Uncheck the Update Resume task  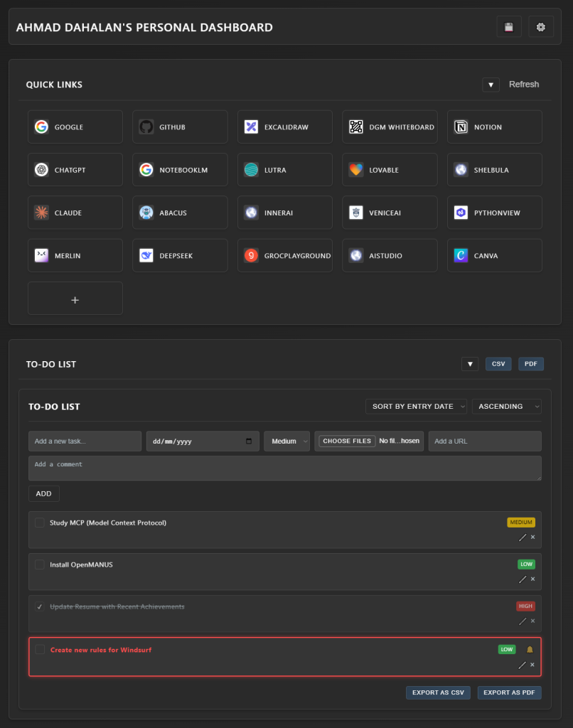40,606
